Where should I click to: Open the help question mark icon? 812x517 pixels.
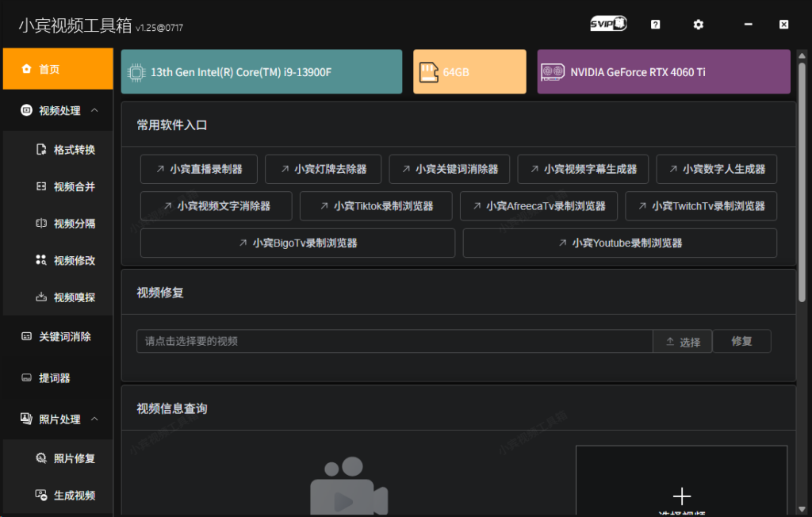point(655,25)
